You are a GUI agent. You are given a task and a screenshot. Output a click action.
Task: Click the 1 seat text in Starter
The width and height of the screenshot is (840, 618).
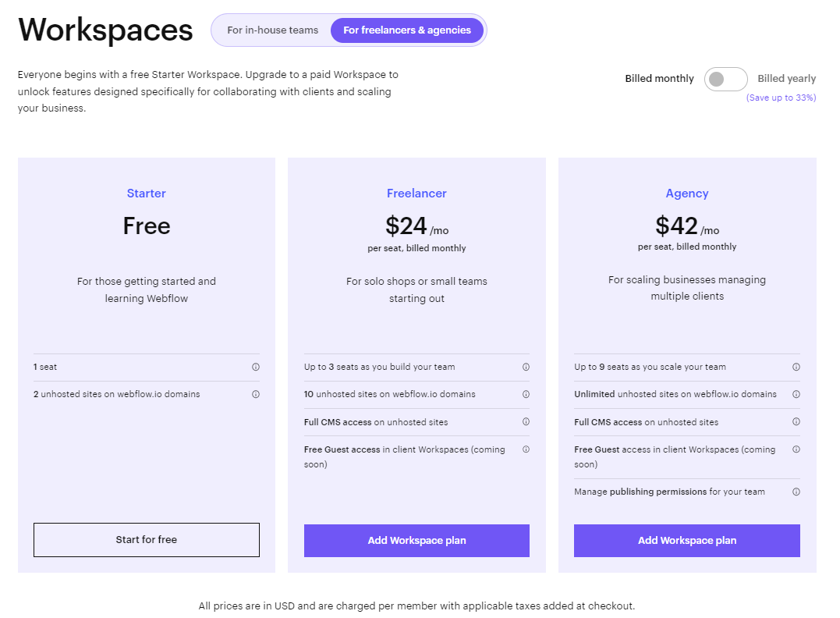click(45, 368)
